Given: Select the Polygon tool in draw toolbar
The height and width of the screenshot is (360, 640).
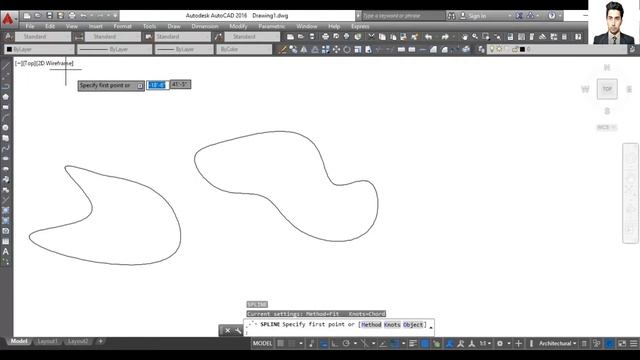Looking at the screenshot, I should click(x=6, y=97).
